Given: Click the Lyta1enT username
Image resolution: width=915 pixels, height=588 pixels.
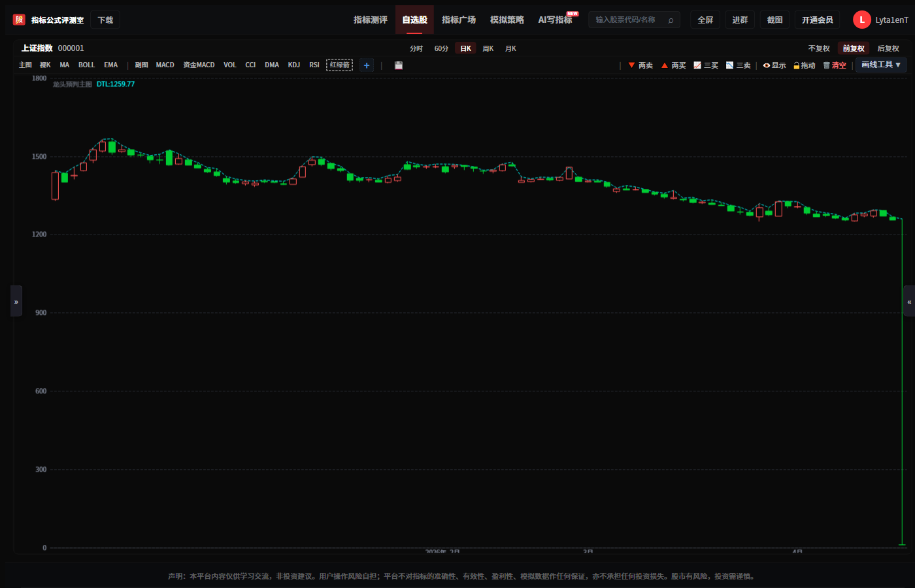Looking at the screenshot, I should click(x=891, y=20).
